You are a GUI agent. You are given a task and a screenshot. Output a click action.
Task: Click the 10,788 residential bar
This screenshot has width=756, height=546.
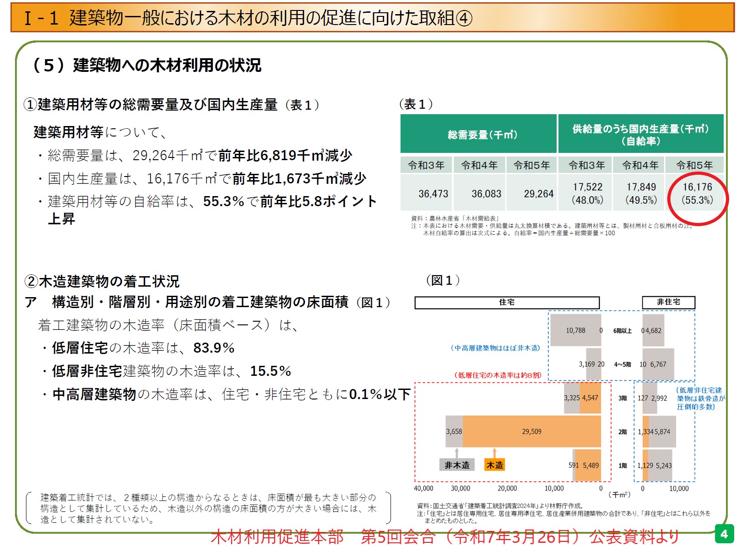(x=576, y=330)
